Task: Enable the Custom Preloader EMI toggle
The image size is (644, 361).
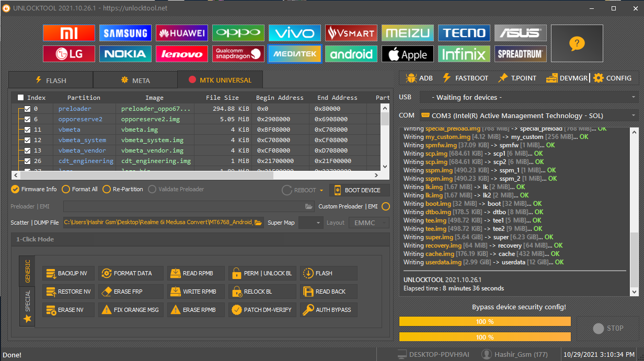Action: [x=386, y=206]
